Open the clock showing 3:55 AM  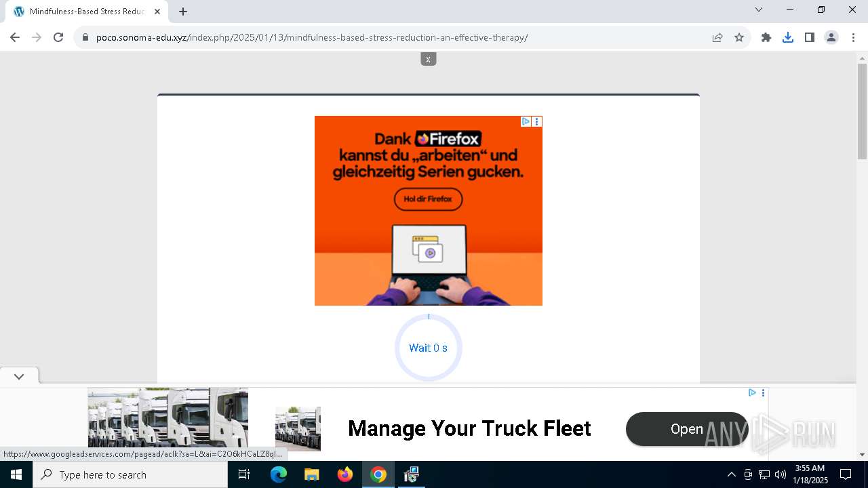810,474
